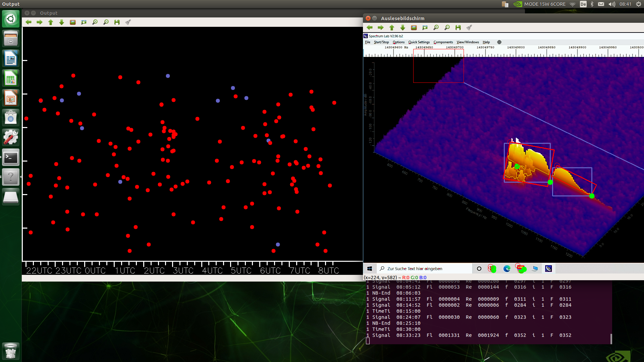Open the Help menu in Spectrum Lab

click(486, 42)
